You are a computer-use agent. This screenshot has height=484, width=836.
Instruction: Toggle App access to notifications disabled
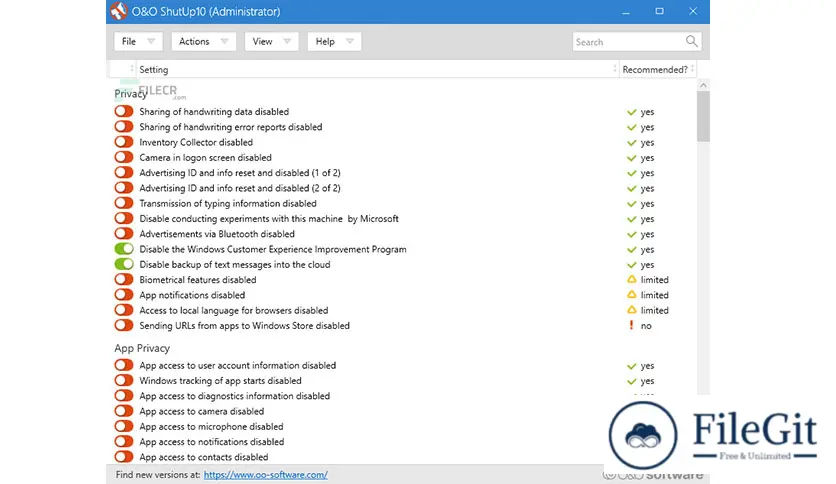point(124,441)
